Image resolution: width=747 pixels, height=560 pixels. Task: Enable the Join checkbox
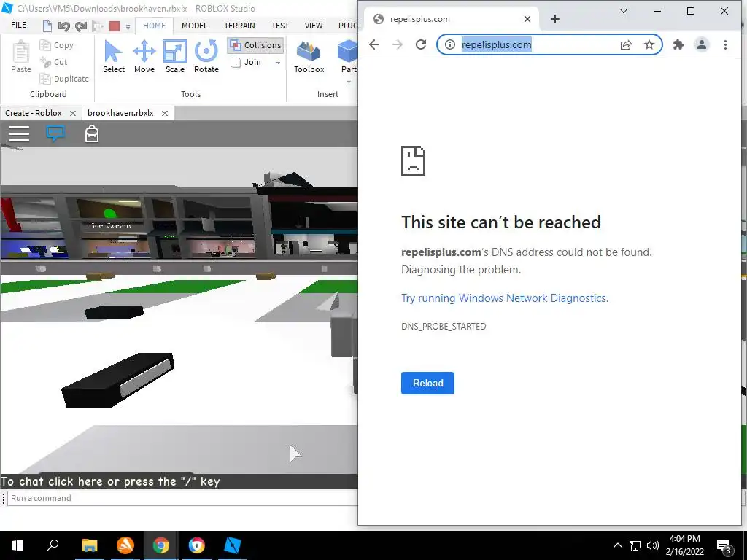point(236,63)
